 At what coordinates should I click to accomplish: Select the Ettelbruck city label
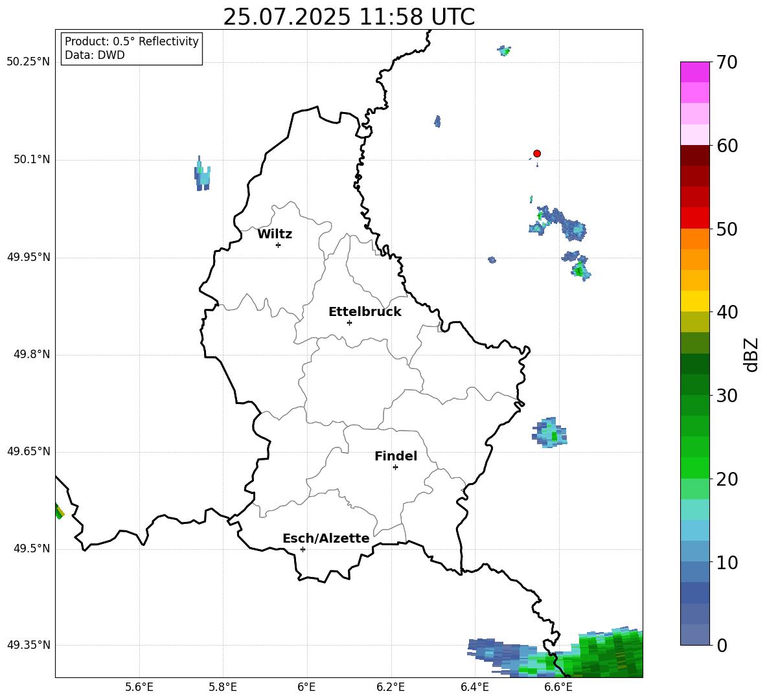(x=365, y=312)
